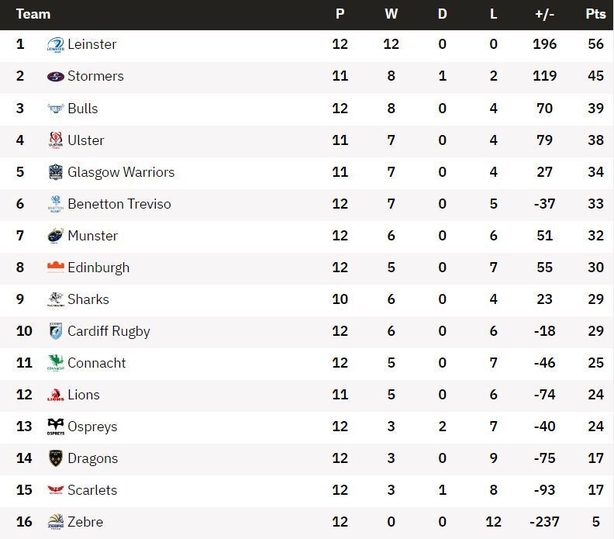Click the Edinburgh orange castle logo
614x539 pixels.
(x=55, y=267)
